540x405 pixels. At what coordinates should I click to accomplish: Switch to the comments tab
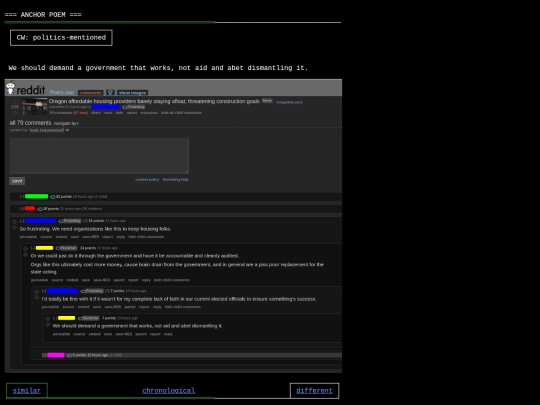click(x=91, y=93)
